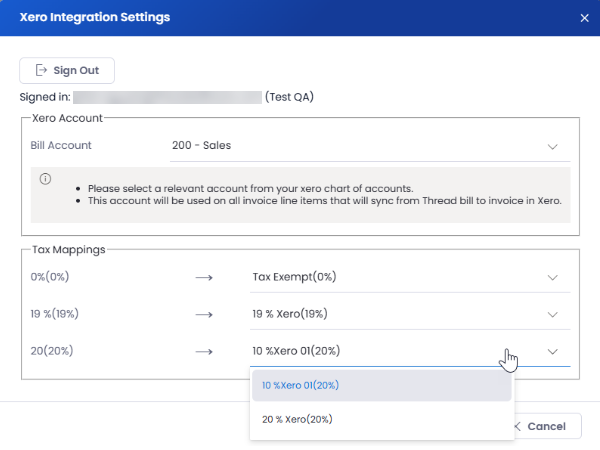The image size is (600, 450).
Task: Expand the Bill Account dropdown chevron
Action: tap(552, 146)
